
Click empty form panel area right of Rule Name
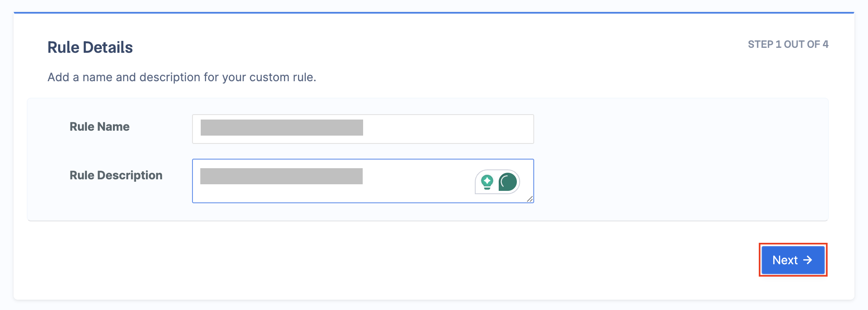click(680, 129)
